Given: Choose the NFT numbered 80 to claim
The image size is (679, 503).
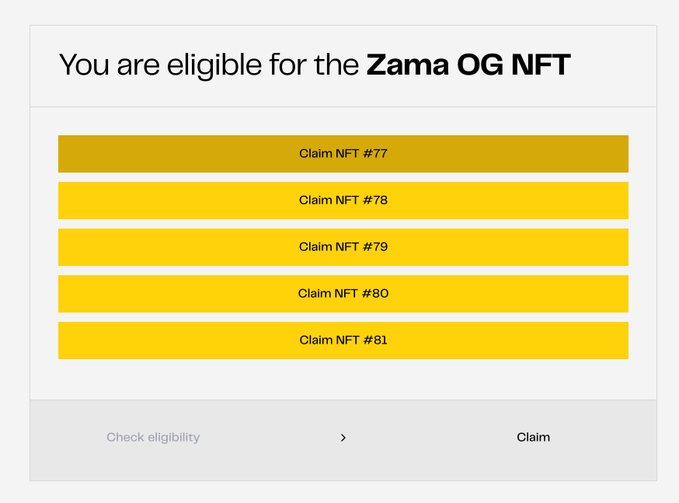Looking at the screenshot, I should (343, 294).
